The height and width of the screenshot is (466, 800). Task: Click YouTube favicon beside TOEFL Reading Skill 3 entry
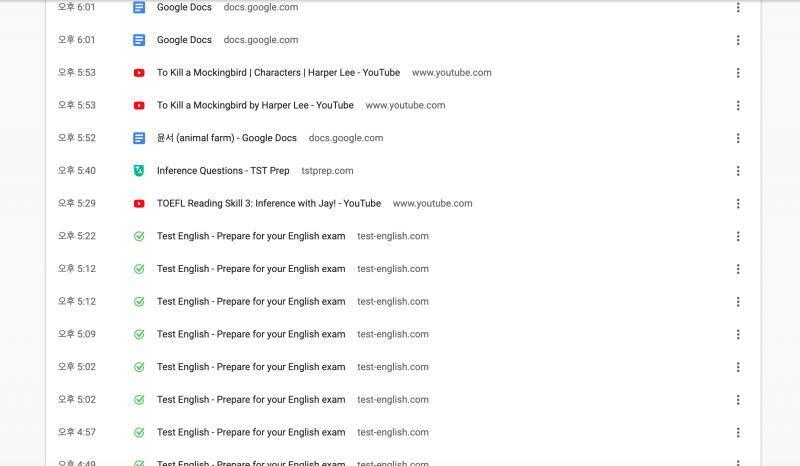tap(139, 204)
